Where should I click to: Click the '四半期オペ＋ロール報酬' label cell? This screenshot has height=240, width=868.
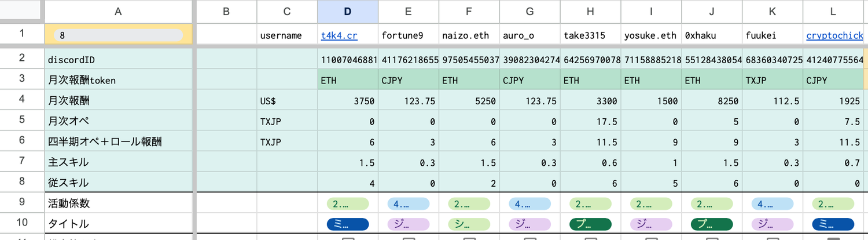118,141
